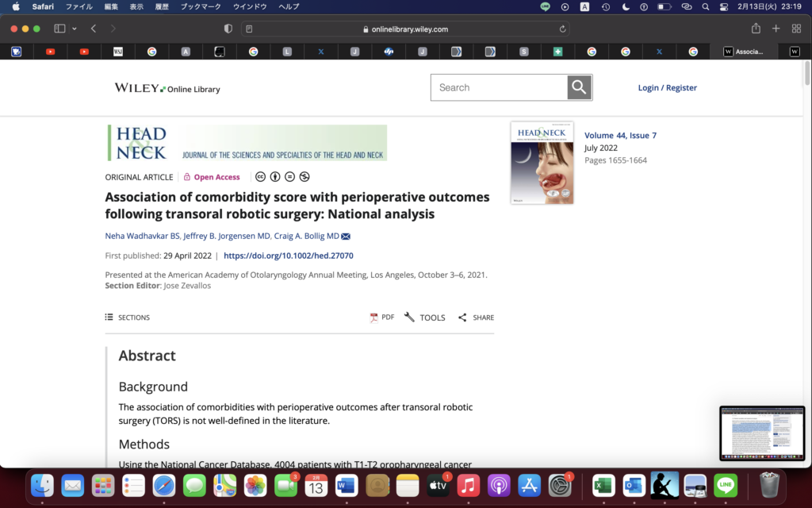This screenshot has height=508, width=812.
Task: Click into the Wiley Search field
Action: tap(500, 87)
